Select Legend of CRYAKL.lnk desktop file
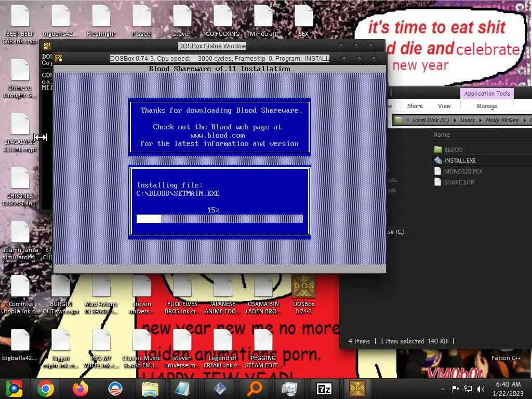532x399 pixels. [x=222, y=349]
